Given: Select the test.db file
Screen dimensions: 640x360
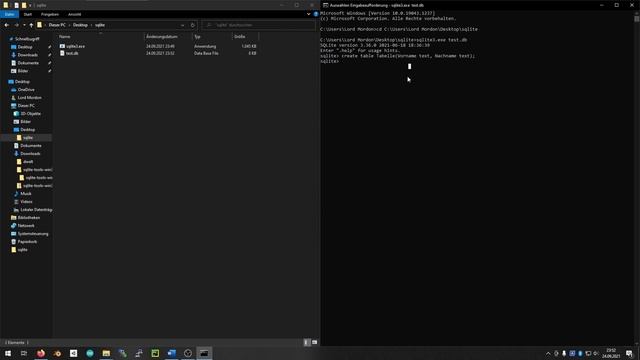Looking at the screenshot, I should [72, 53].
